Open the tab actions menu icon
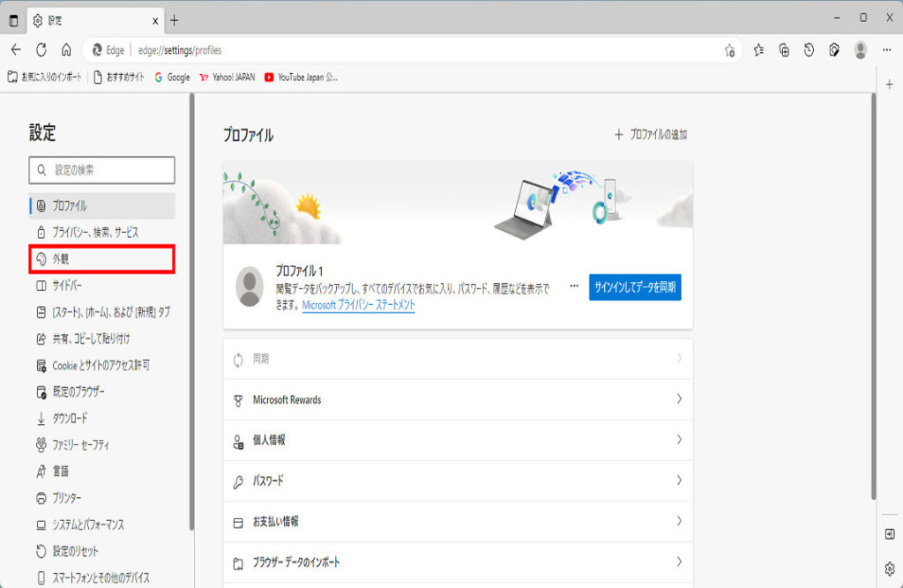Viewport: 903px width, 588px height. point(13,20)
